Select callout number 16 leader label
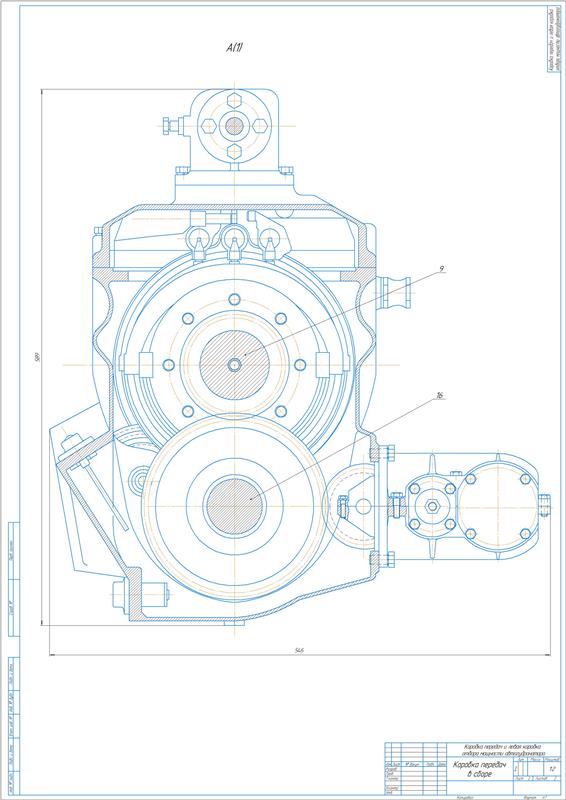The height and width of the screenshot is (800, 566). coord(439,396)
